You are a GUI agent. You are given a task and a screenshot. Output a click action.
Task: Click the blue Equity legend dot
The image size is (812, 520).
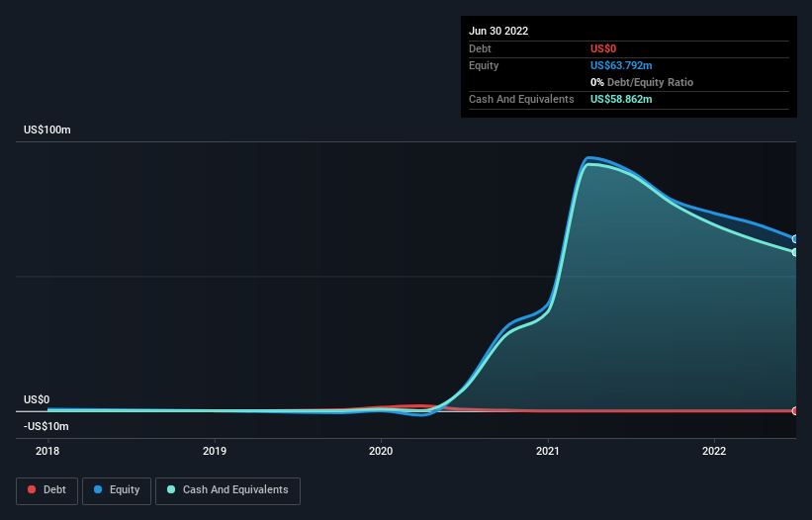[98, 489]
